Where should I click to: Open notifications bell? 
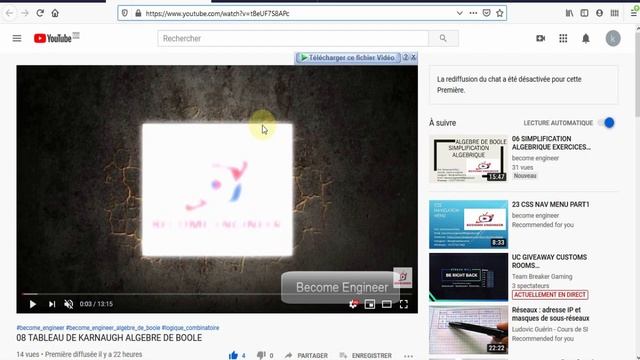pyautogui.click(x=586, y=38)
